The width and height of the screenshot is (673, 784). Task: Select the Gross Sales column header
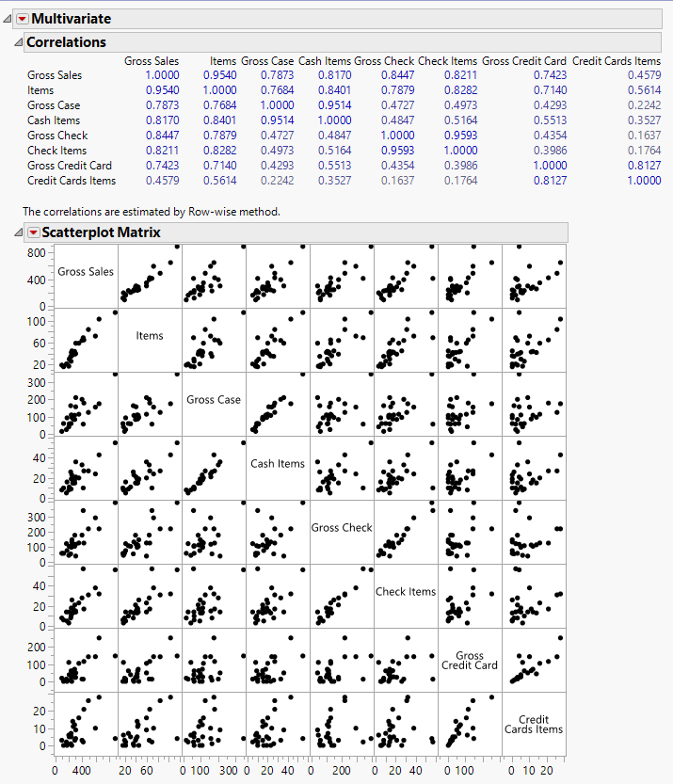(152, 61)
